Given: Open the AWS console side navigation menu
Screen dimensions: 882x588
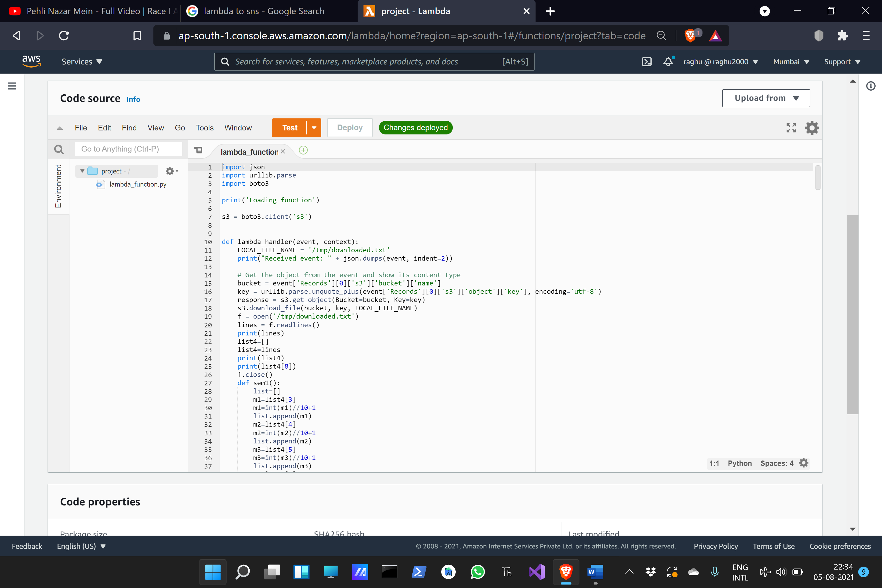Looking at the screenshot, I should [x=12, y=86].
